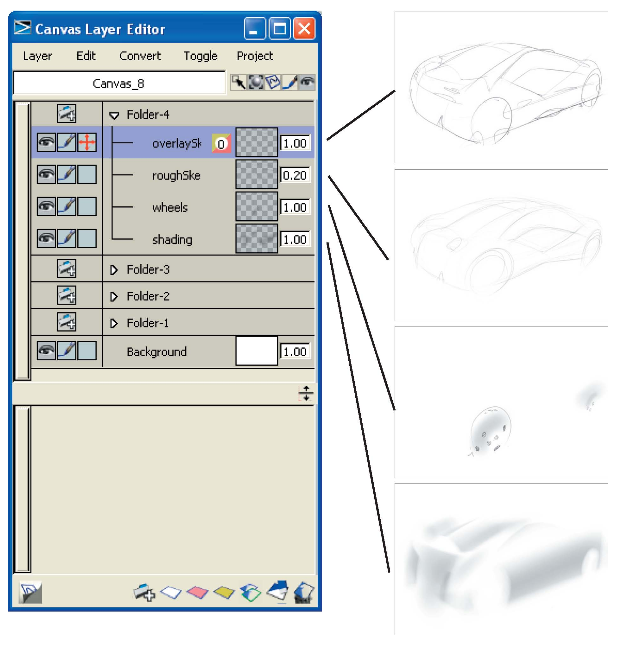Click the curve sketch icon in the header
Image resolution: width=623 pixels, height=658 pixels.
click(x=273, y=82)
